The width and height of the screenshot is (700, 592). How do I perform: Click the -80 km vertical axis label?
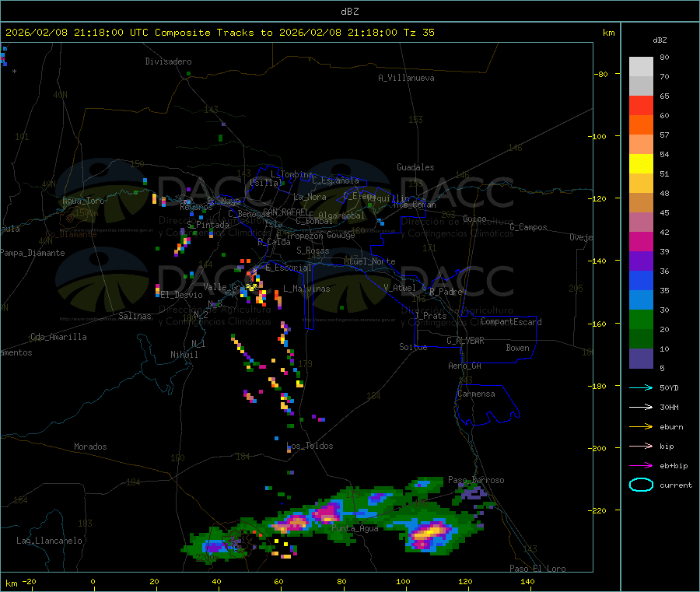point(600,74)
